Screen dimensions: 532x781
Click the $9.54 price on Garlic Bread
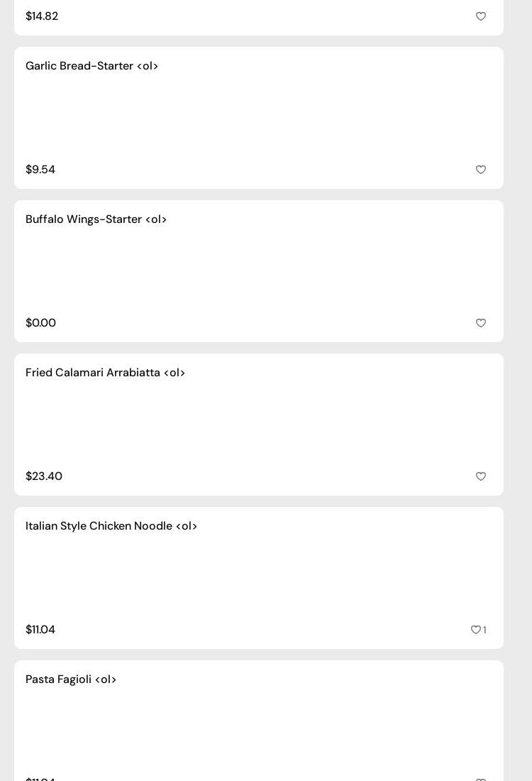click(40, 170)
